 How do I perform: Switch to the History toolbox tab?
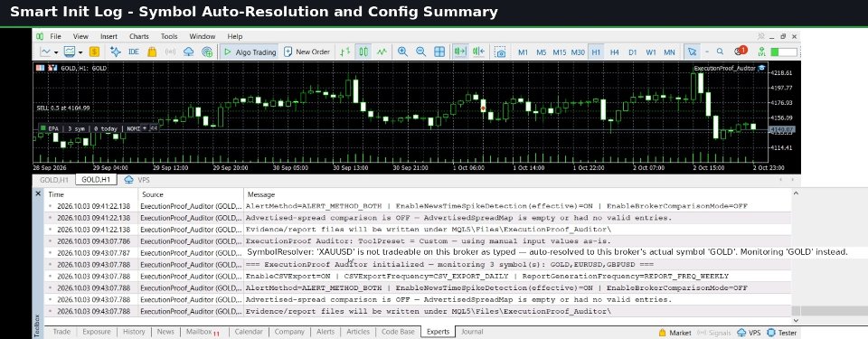(x=134, y=332)
